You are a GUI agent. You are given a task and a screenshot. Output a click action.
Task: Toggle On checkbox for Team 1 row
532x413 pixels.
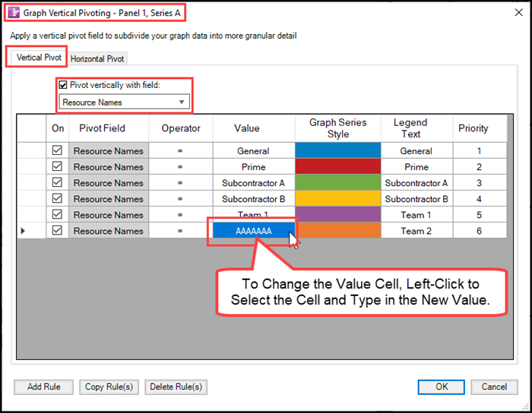click(x=57, y=214)
